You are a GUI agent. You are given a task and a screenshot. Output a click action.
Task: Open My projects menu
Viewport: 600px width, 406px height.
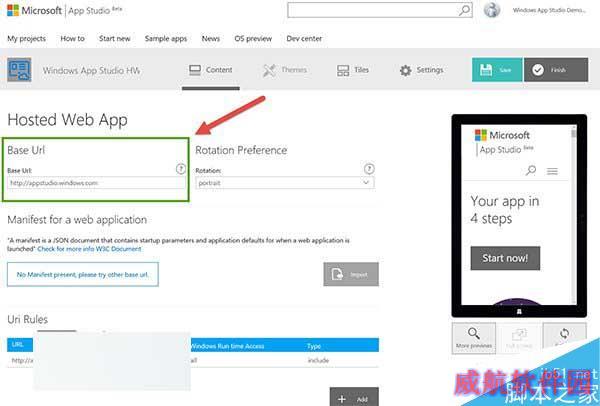pos(26,39)
